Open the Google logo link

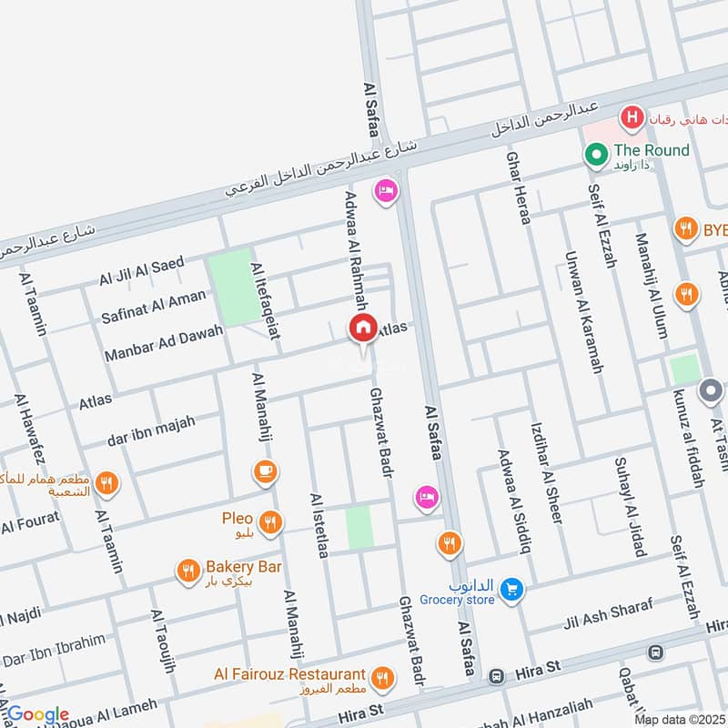[38, 714]
